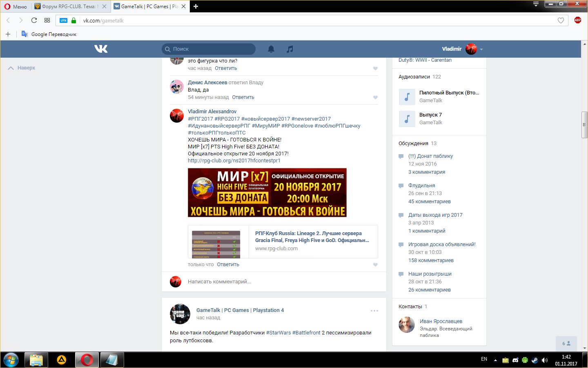The width and height of the screenshot is (588, 368).
Task: Close the GameTalk PC Games tab
Action: pos(183,7)
